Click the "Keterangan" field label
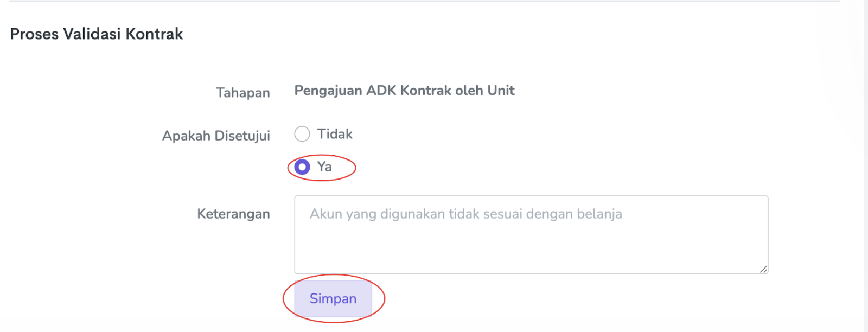The image size is (868, 332). (233, 214)
